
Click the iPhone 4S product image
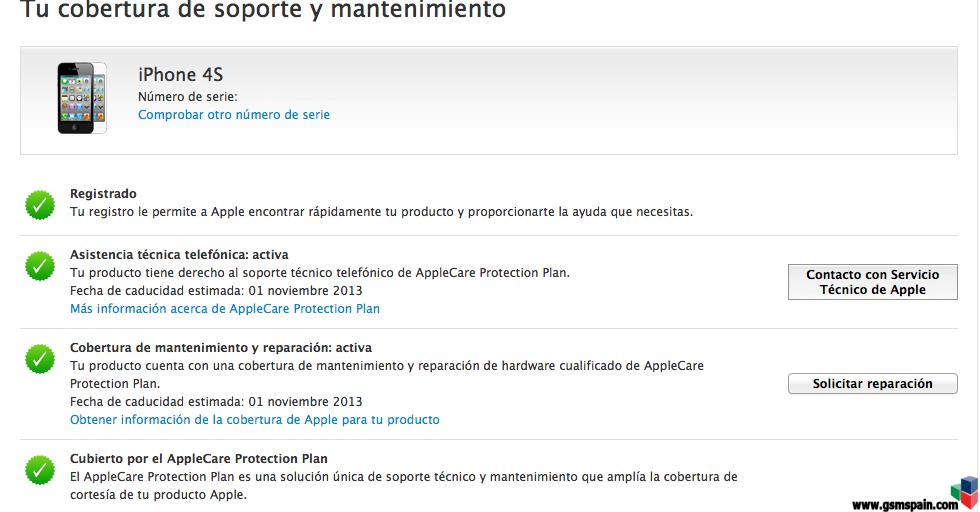click(82, 98)
